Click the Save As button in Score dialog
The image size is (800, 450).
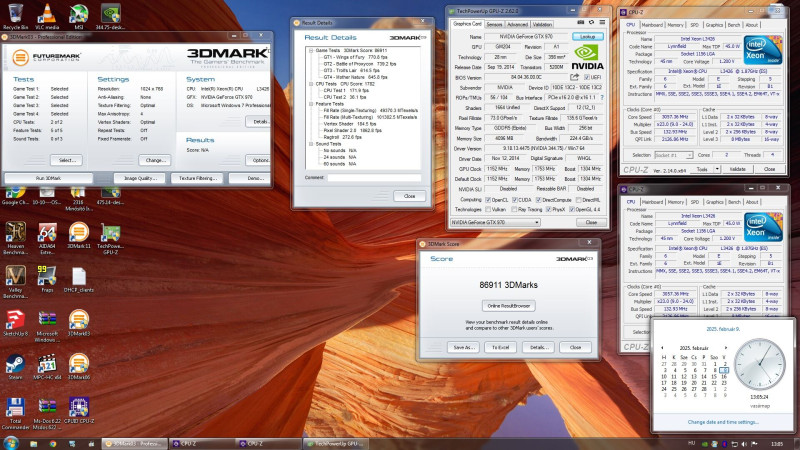tap(463, 347)
